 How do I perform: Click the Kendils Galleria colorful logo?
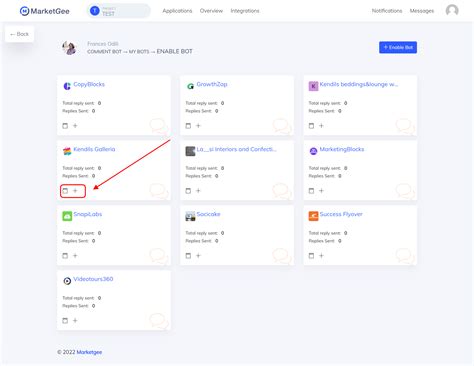[67, 151]
